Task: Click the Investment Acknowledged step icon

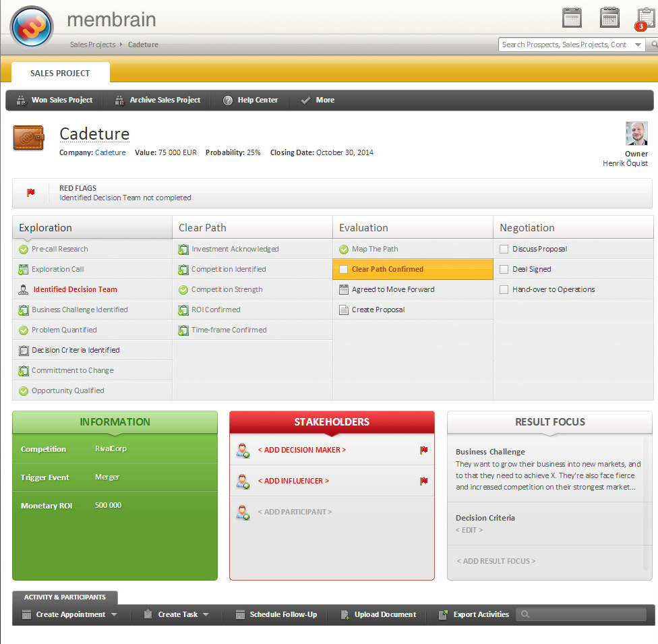Action: tap(183, 250)
